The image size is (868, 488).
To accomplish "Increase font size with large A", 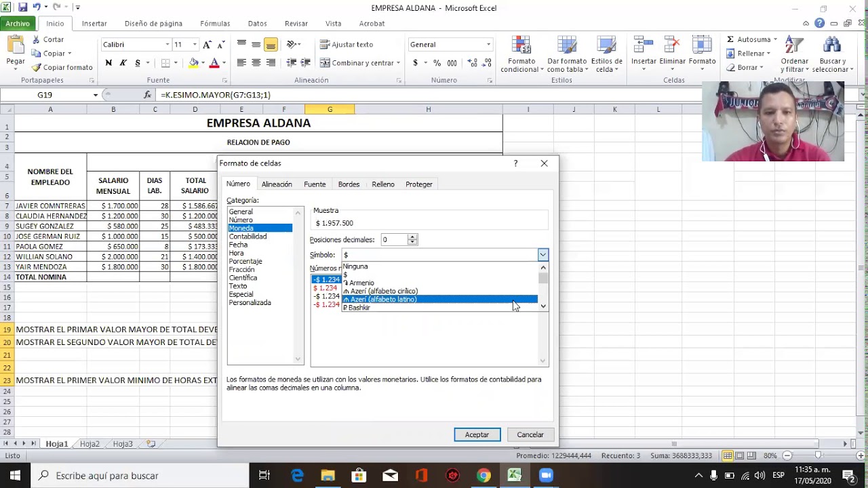I will 207,45.
